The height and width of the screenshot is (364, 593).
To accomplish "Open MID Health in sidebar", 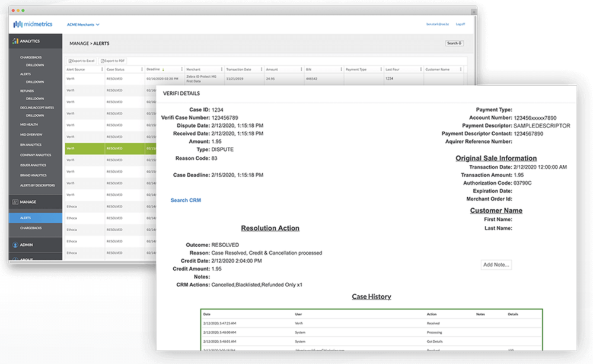I will 28,124.
